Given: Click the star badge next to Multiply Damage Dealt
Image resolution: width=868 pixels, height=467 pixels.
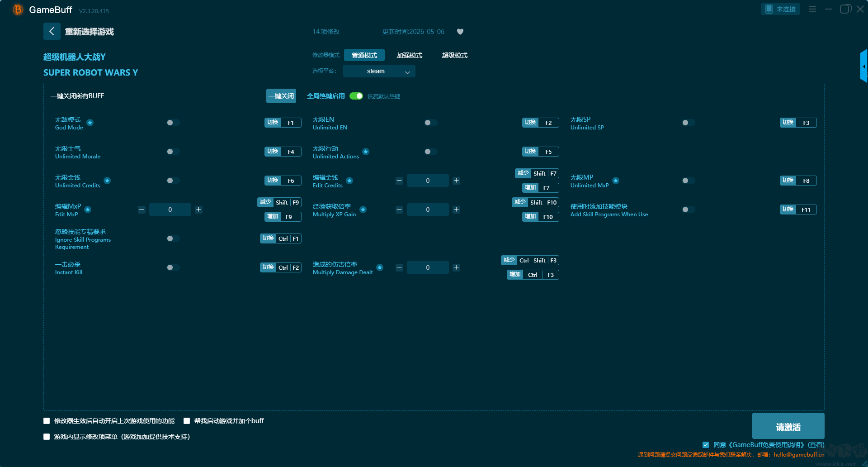Looking at the screenshot, I should click(380, 267).
